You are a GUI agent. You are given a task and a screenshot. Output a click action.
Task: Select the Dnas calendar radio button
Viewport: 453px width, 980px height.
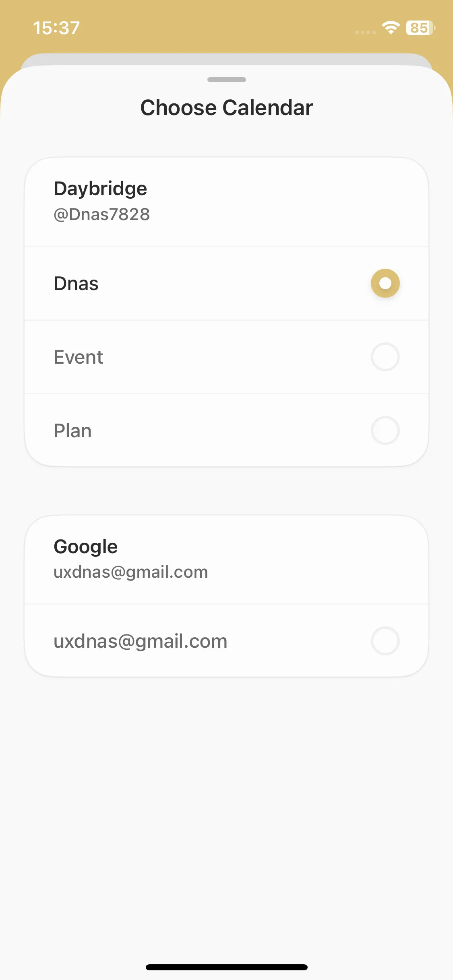click(x=385, y=283)
